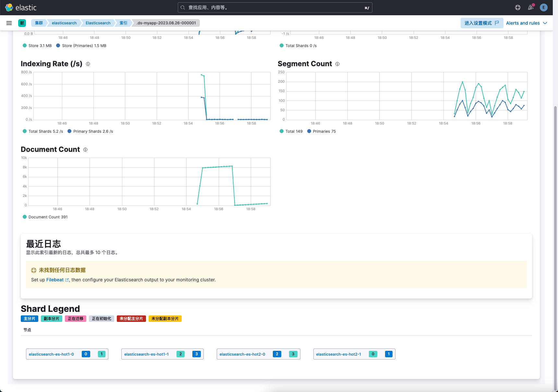The image size is (558, 392).
Task: Click the .ds-myapp-2023.08.26-000001 breadcrumb
Action: 166,23
